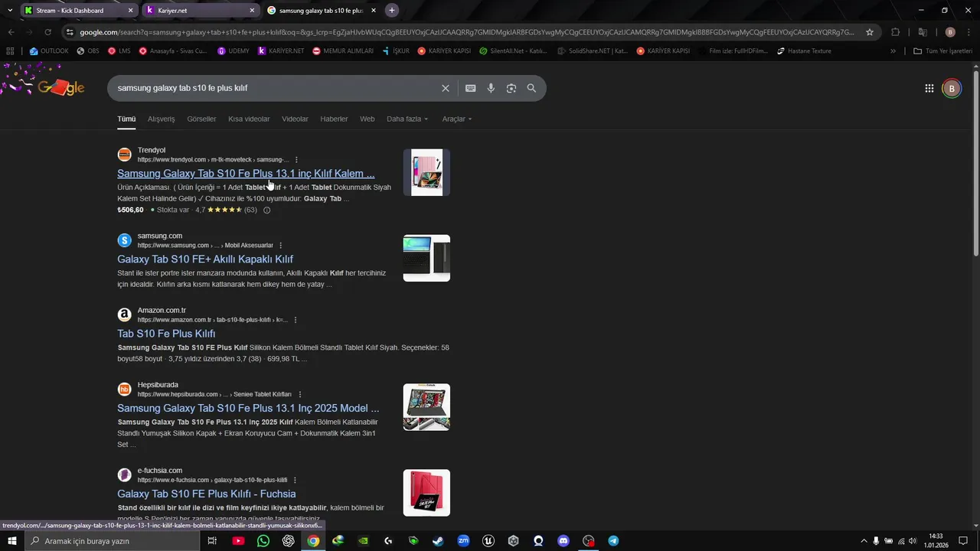Show hidden system tray icons
The image size is (980, 551).
click(x=864, y=541)
